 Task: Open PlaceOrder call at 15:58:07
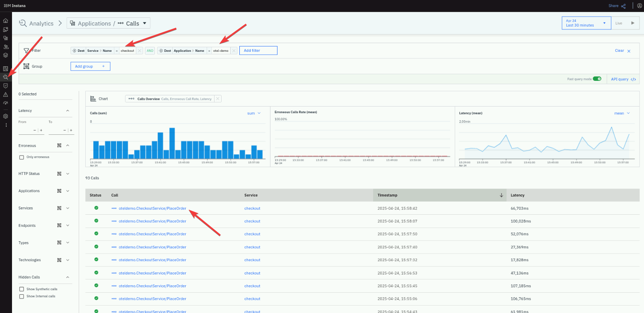click(152, 221)
